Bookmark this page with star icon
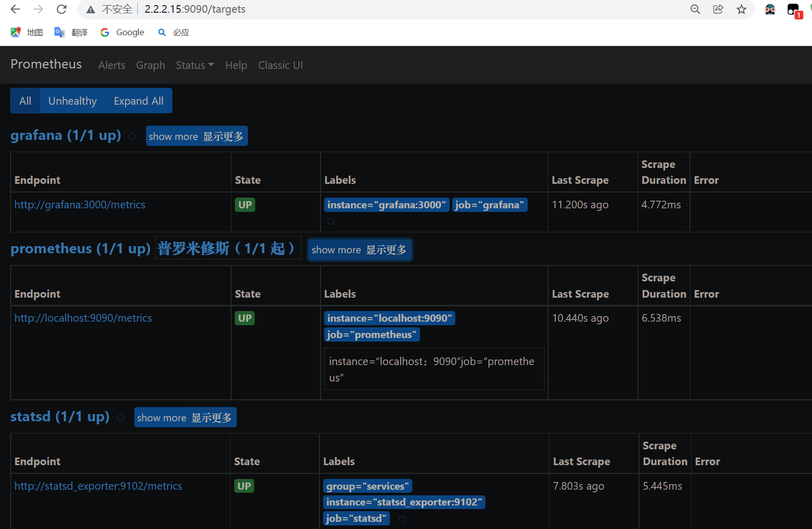Viewport: 812px width, 529px height. [x=742, y=9]
